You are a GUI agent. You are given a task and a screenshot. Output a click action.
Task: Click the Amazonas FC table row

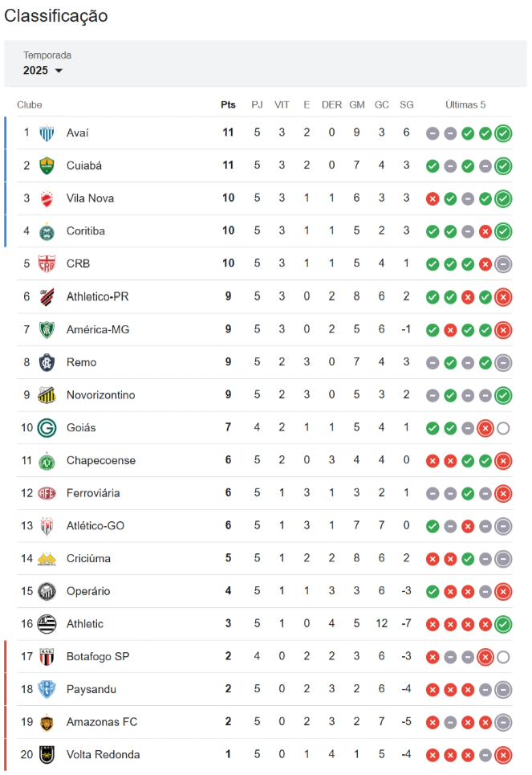click(x=265, y=722)
